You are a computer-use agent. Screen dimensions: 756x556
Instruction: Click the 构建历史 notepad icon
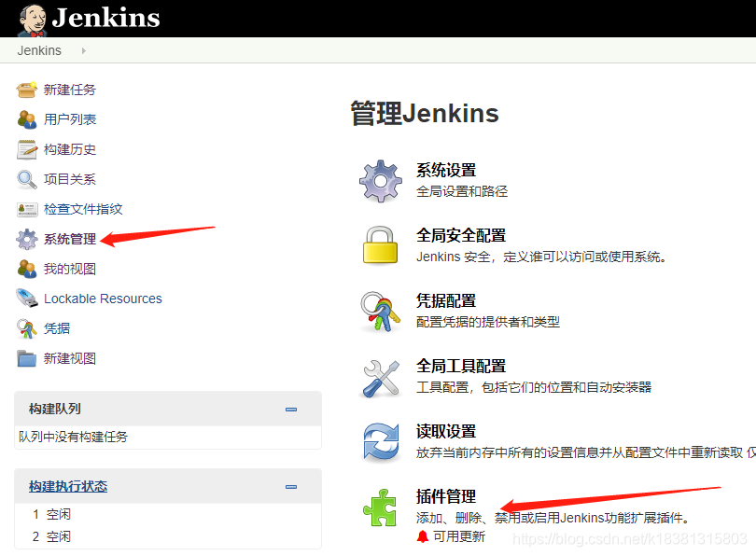click(26, 149)
